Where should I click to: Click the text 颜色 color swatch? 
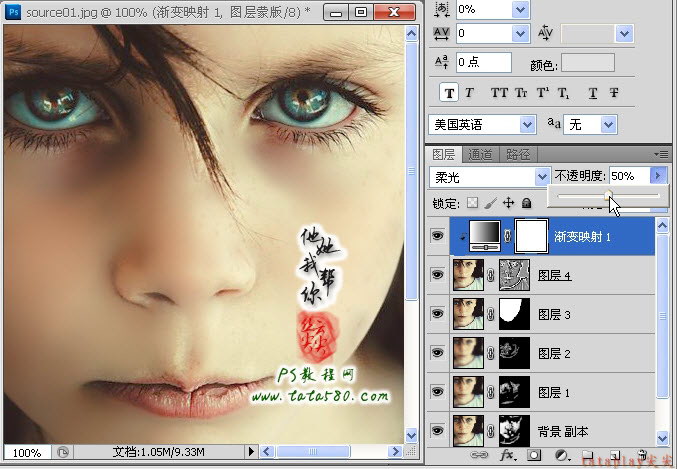[588, 63]
